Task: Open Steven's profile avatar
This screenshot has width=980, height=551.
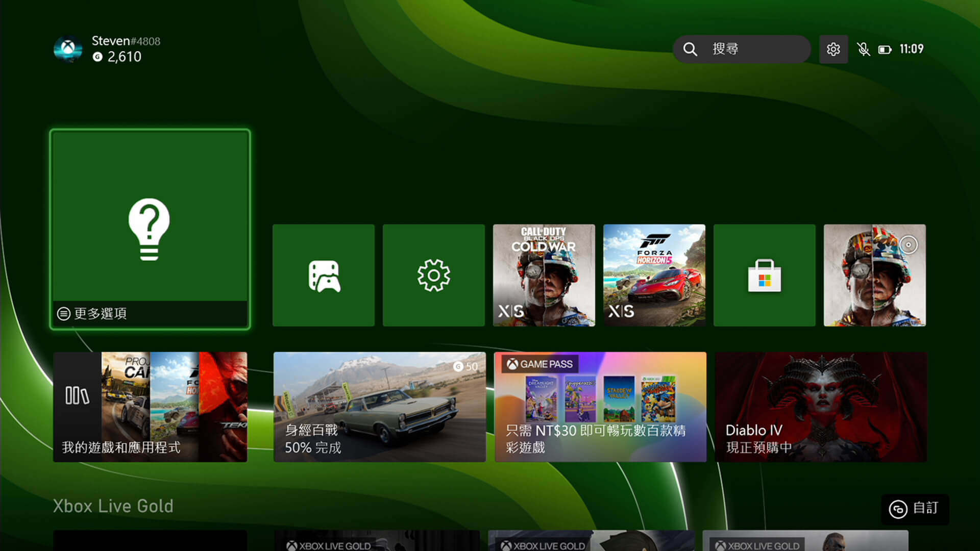Action: (x=68, y=49)
